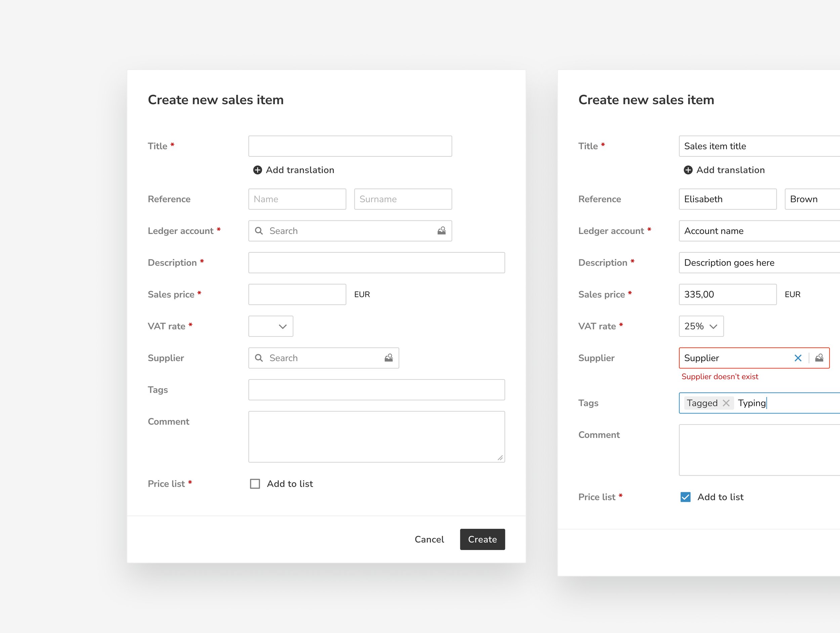Click Add translation link in left dialog

pyautogui.click(x=300, y=170)
